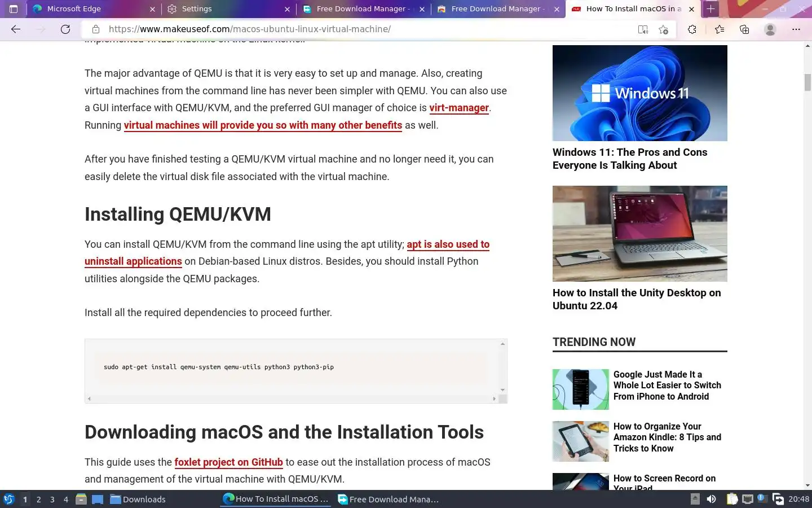
Task: Switch to workspace 1
Action: 25,499
